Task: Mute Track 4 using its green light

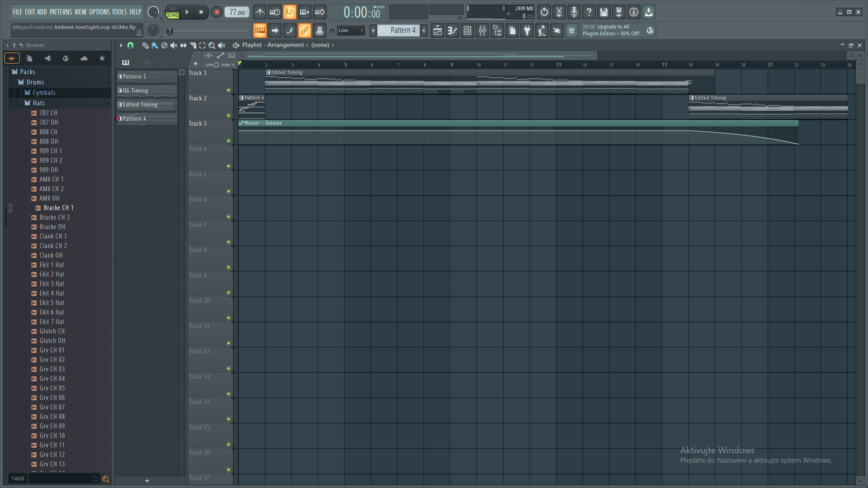Action: [228, 166]
